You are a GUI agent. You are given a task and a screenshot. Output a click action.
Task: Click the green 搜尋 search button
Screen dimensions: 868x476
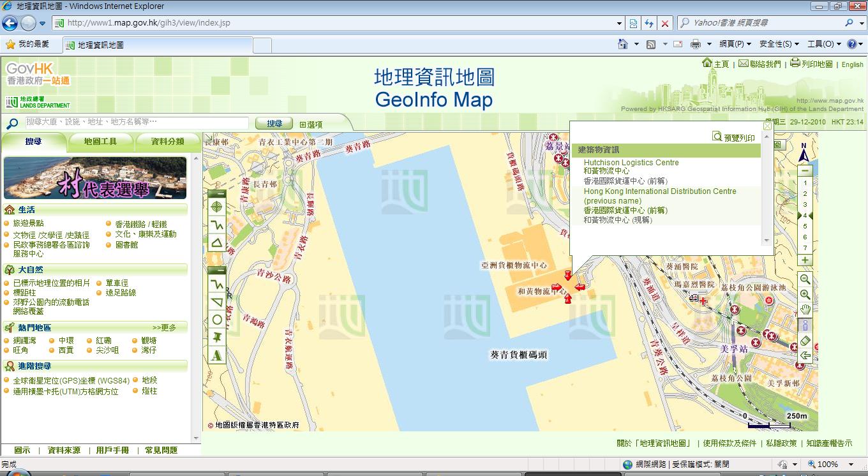tap(274, 124)
